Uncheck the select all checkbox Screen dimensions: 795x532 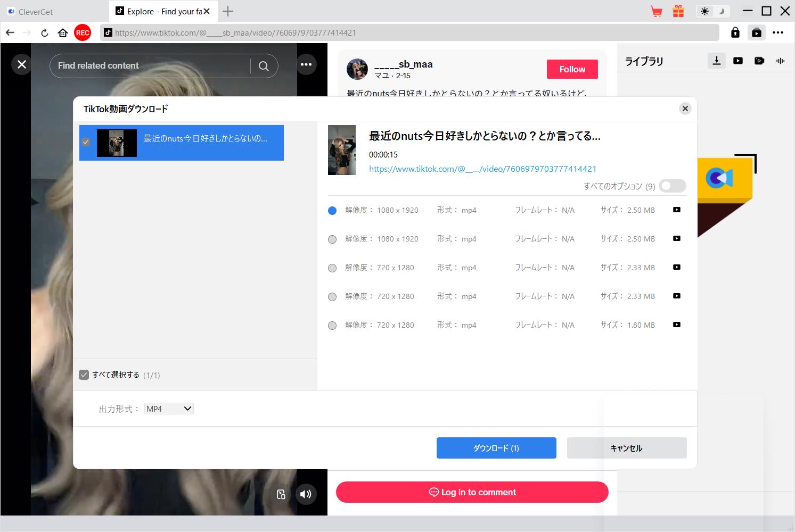point(84,375)
